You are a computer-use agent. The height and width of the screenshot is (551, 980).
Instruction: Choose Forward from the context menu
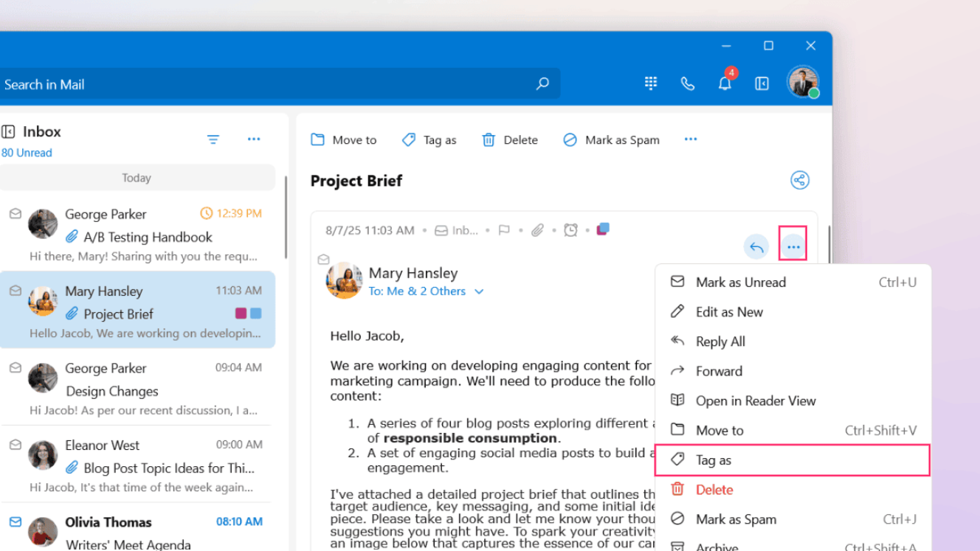[793, 371]
